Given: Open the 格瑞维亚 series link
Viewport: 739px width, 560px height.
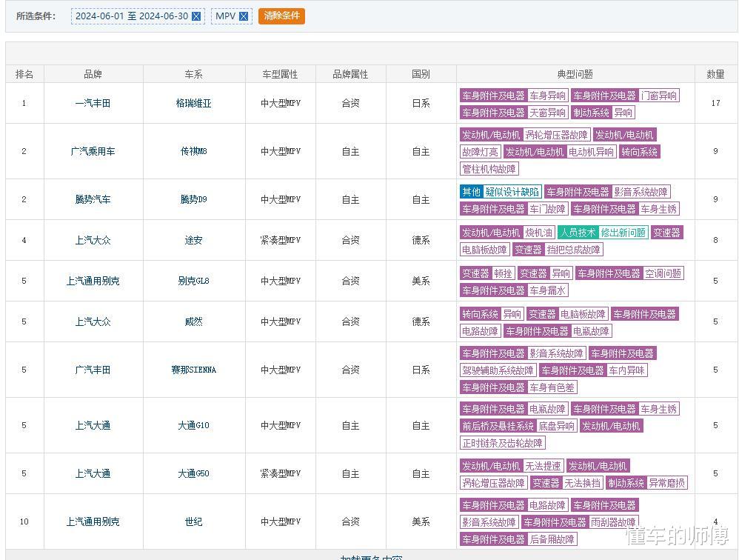Looking at the screenshot, I should (x=194, y=103).
